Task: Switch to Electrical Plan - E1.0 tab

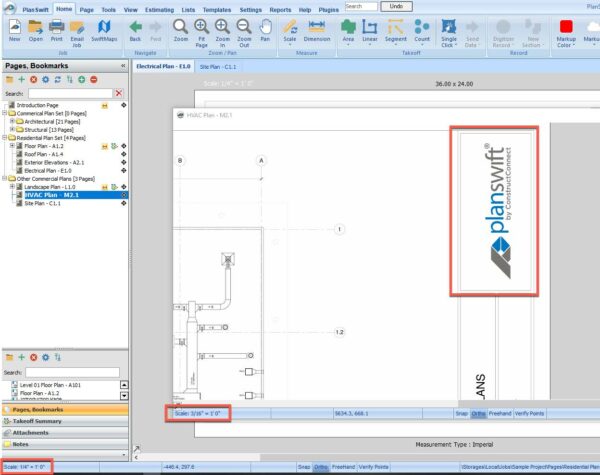Action: click(x=163, y=66)
